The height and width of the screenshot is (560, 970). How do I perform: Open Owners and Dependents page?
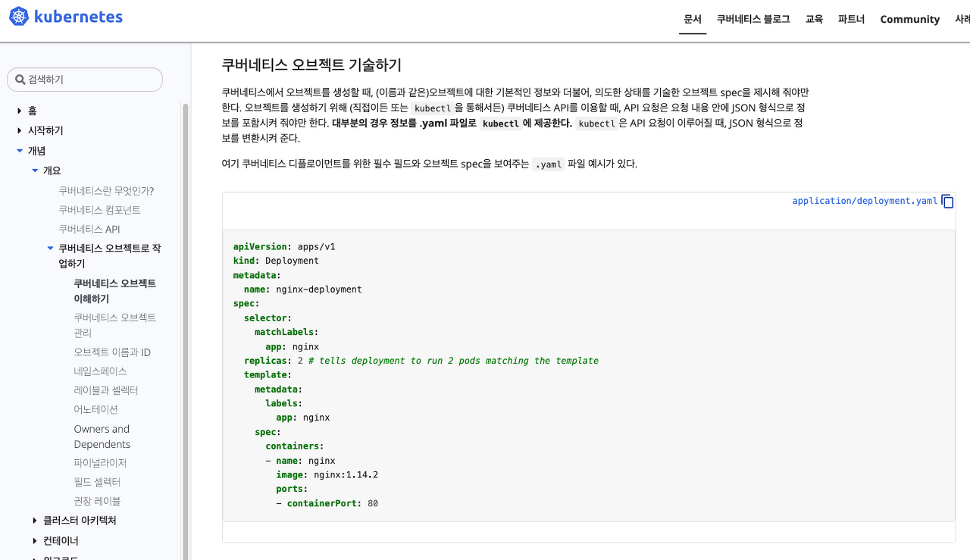point(102,436)
